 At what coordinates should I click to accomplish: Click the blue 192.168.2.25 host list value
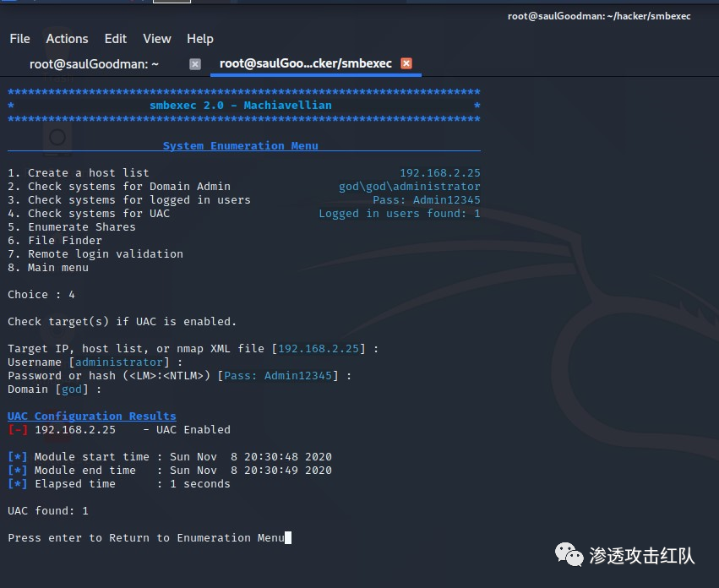(x=439, y=173)
